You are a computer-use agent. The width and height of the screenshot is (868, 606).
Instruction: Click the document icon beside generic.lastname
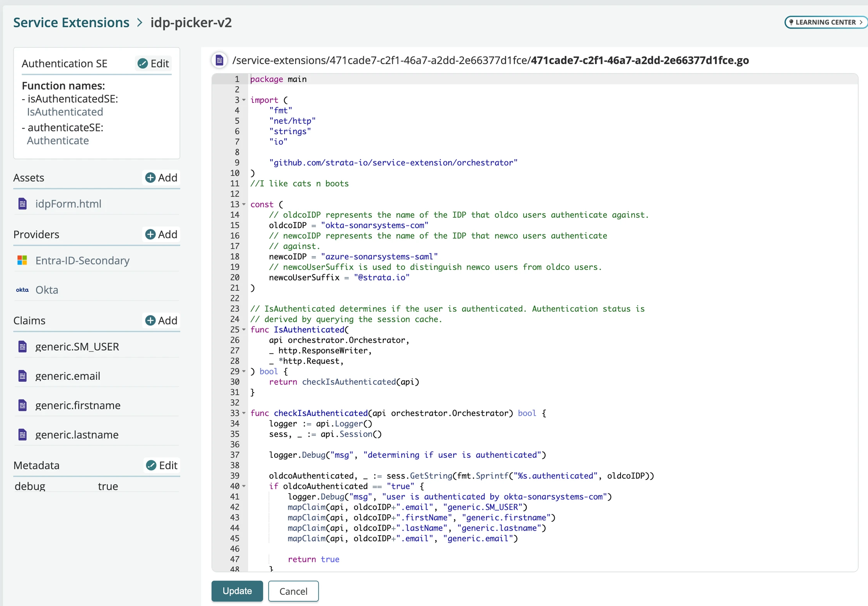click(x=22, y=435)
